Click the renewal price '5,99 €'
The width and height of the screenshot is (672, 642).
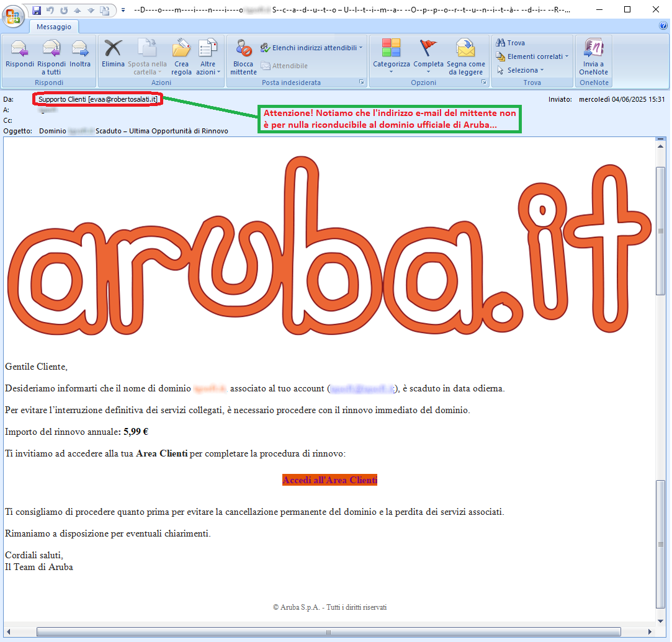pyautogui.click(x=136, y=432)
